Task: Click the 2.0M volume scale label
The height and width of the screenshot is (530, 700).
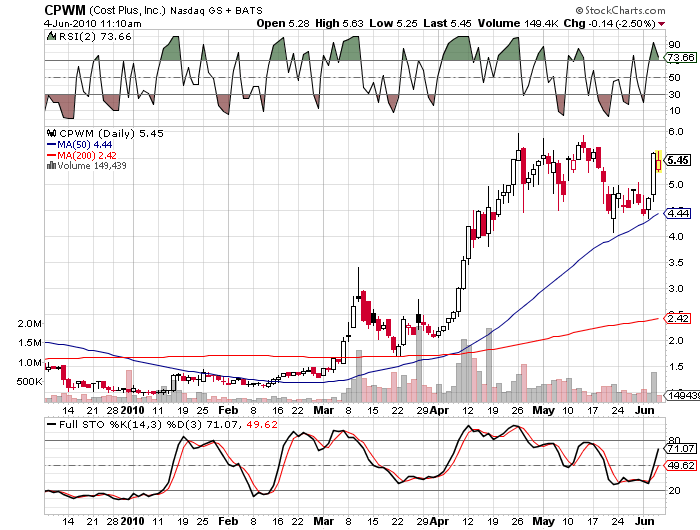Action: 30,323
